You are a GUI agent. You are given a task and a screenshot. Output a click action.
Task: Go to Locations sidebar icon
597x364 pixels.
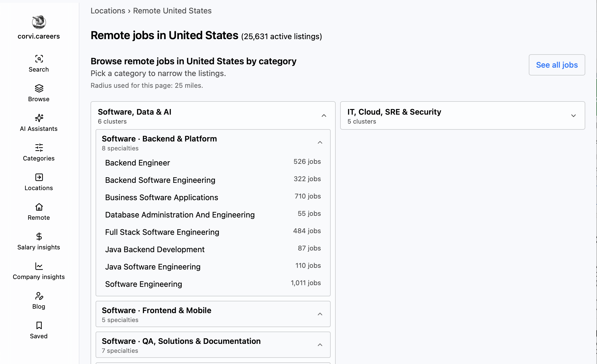(39, 177)
